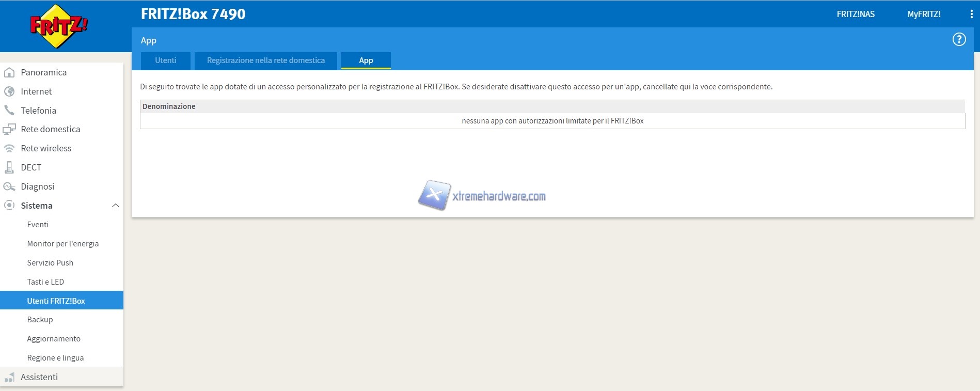Click the Rete domestica network icon
980x391 pixels.
(x=9, y=129)
